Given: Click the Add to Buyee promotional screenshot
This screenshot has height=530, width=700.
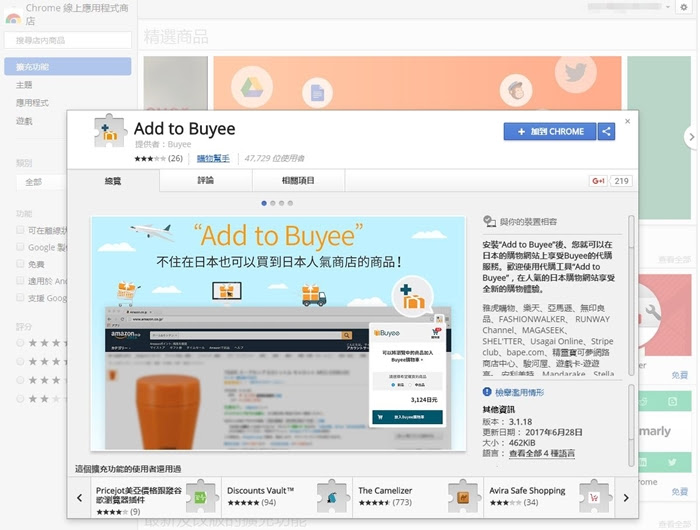Looking at the screenshot, I should (x=278, y=333).
